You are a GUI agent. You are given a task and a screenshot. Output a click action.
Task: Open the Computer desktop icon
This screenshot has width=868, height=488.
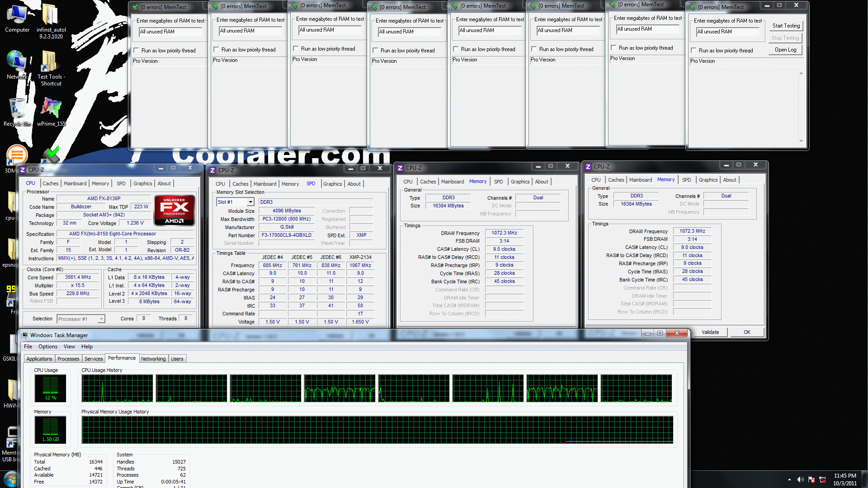pyautogui.click(x=17, y=18)
